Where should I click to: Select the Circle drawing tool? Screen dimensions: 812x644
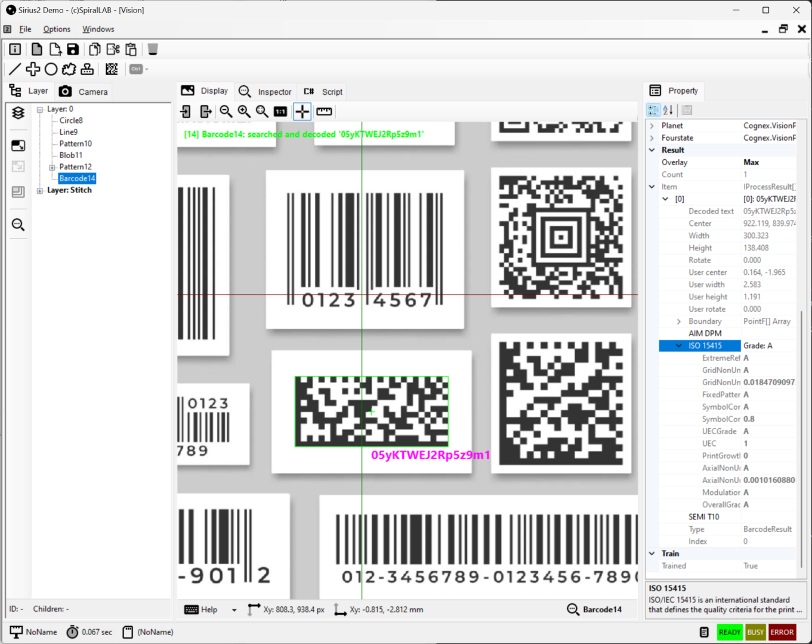[x=51, y=69]
